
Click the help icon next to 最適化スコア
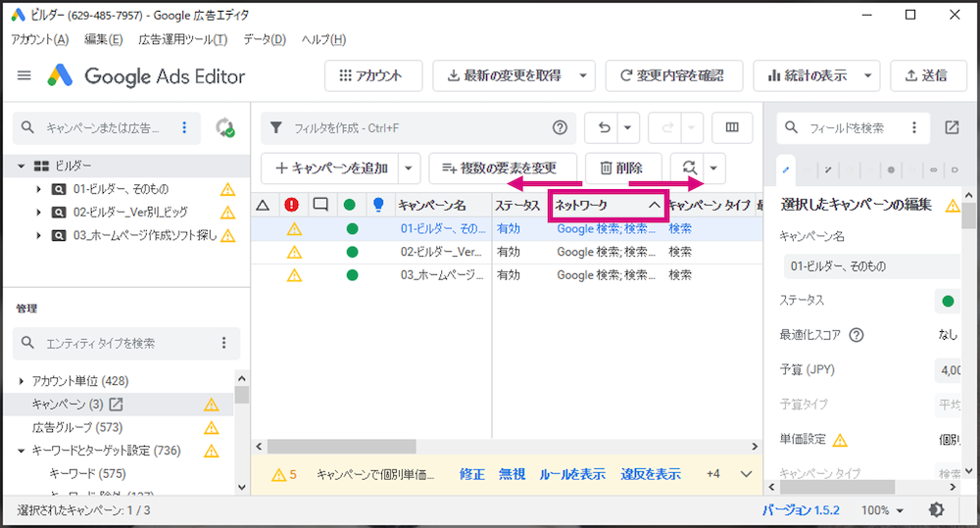pos(857,335)
